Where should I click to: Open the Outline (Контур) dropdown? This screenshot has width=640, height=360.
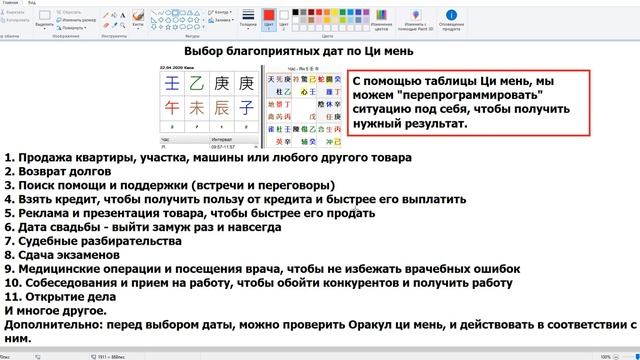click(220, 12)
